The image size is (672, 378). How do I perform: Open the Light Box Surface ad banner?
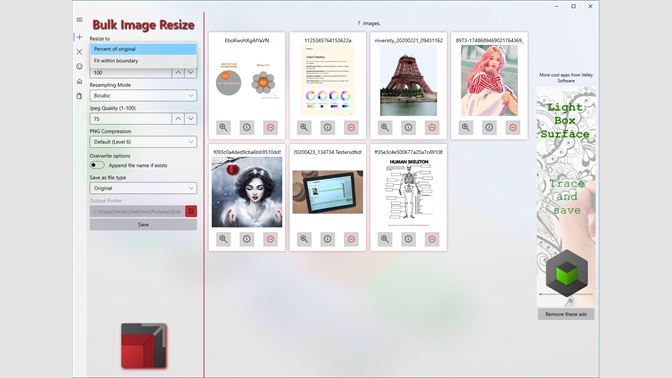[x=566, y=197]
